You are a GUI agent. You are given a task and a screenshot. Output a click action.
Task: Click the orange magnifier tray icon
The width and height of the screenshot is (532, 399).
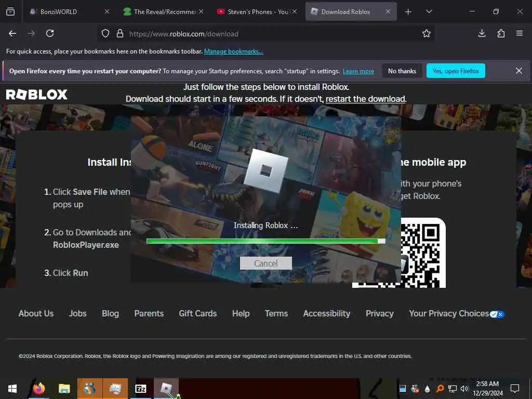coord(440,389)
